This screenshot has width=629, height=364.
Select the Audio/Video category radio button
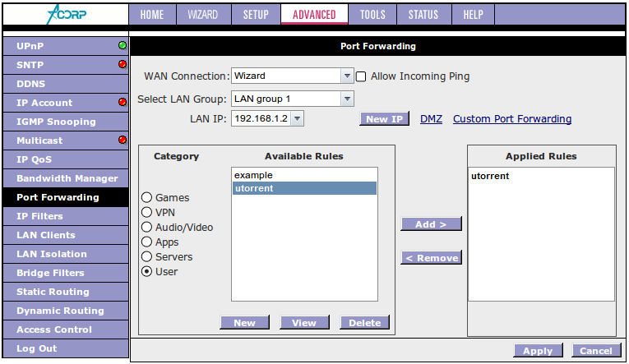point(147,227)
